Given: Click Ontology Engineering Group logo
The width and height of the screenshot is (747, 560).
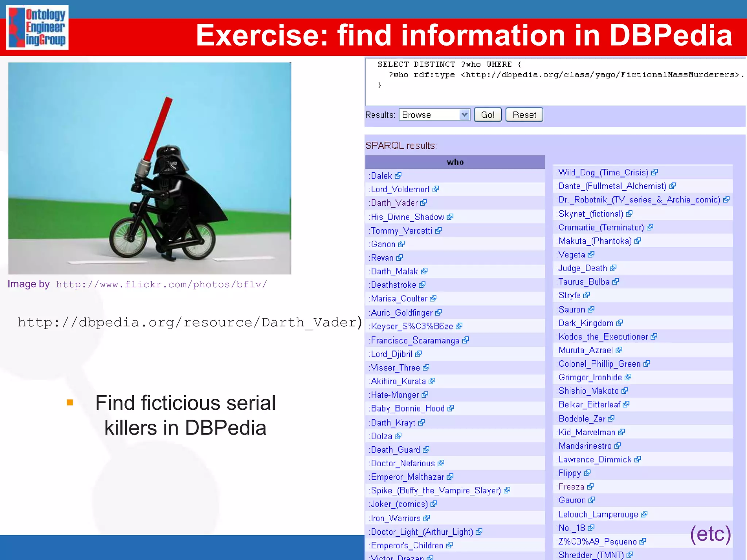Looking at the screenshot, I should pos(38,28).
